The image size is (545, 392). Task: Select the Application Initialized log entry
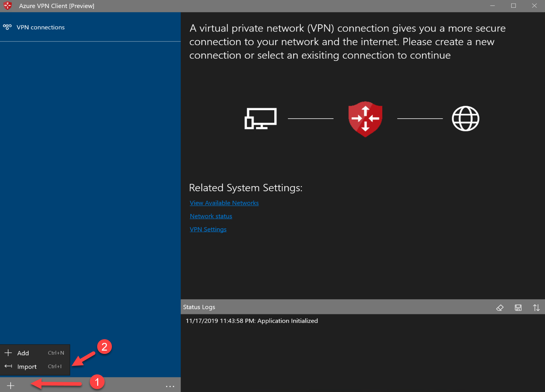click(252, 321)
